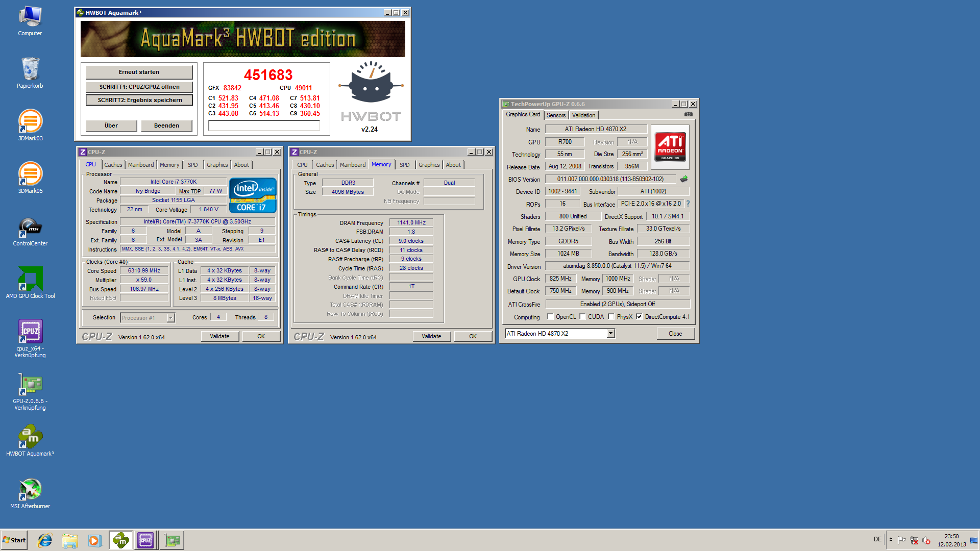Viewport: 980px width, 551px height.
Task: Toggle the DirectCompute 4.1 checkbox
Action: 639,317
